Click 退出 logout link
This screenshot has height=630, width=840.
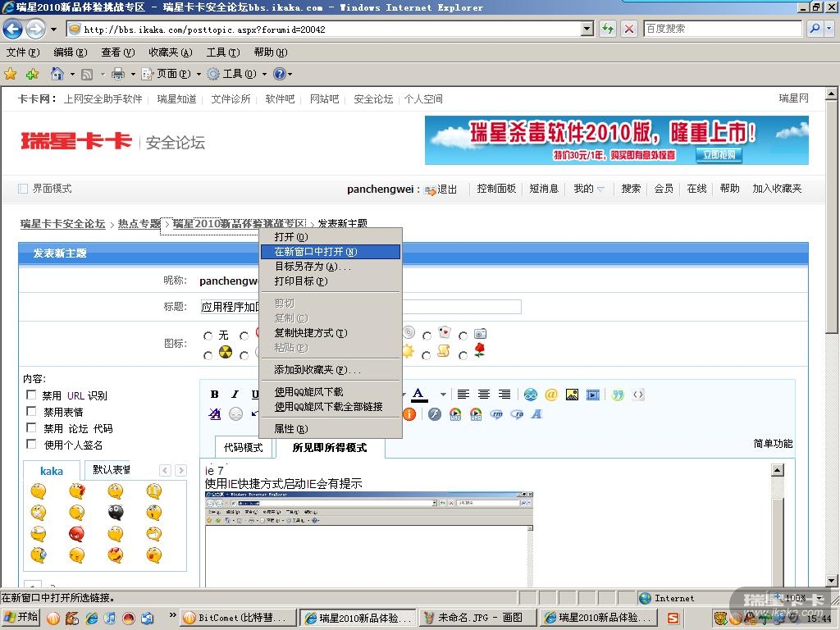(x=447, y=189)
